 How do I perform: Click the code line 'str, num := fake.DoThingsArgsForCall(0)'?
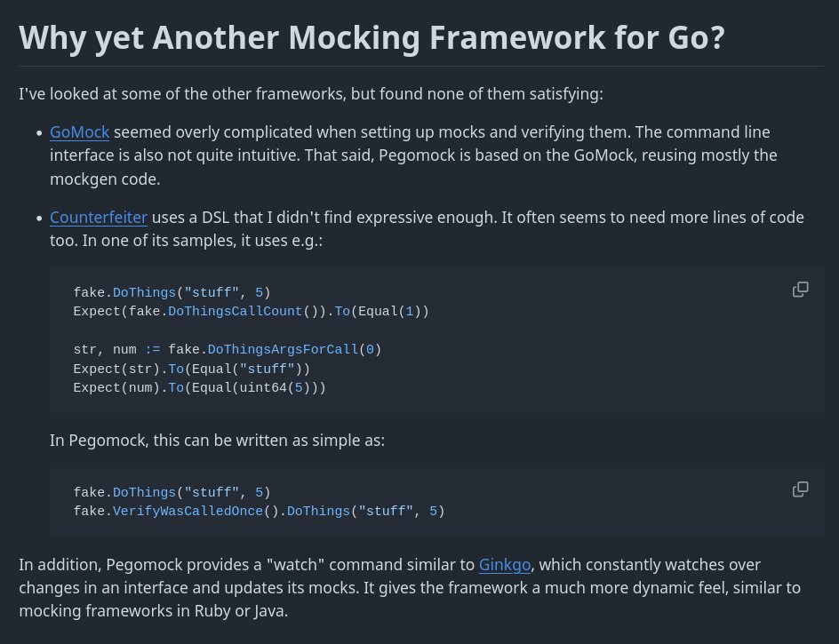228,350
